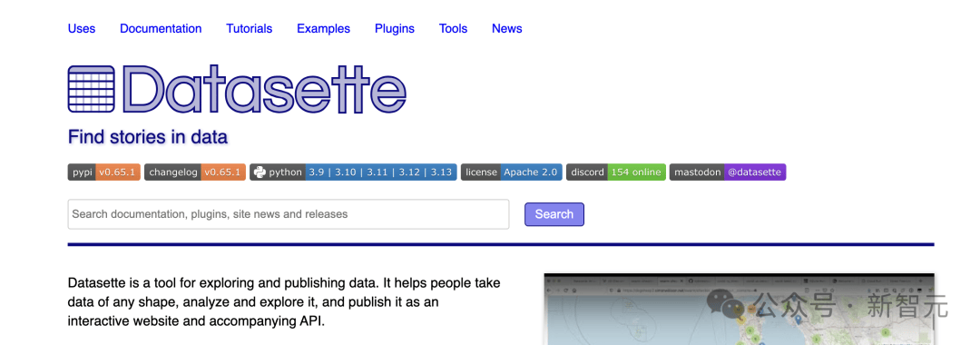Click the Python logo in the python badge
The height and width of the screenshot is (345, 980).
tap(260, 172)
